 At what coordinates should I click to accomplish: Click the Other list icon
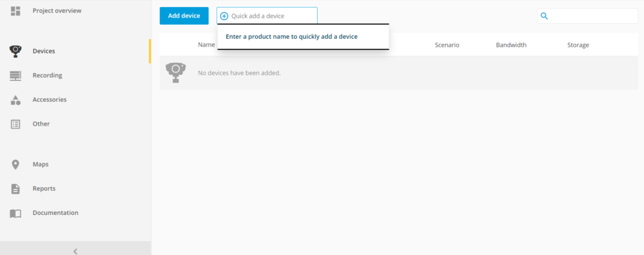click(16, 124)
